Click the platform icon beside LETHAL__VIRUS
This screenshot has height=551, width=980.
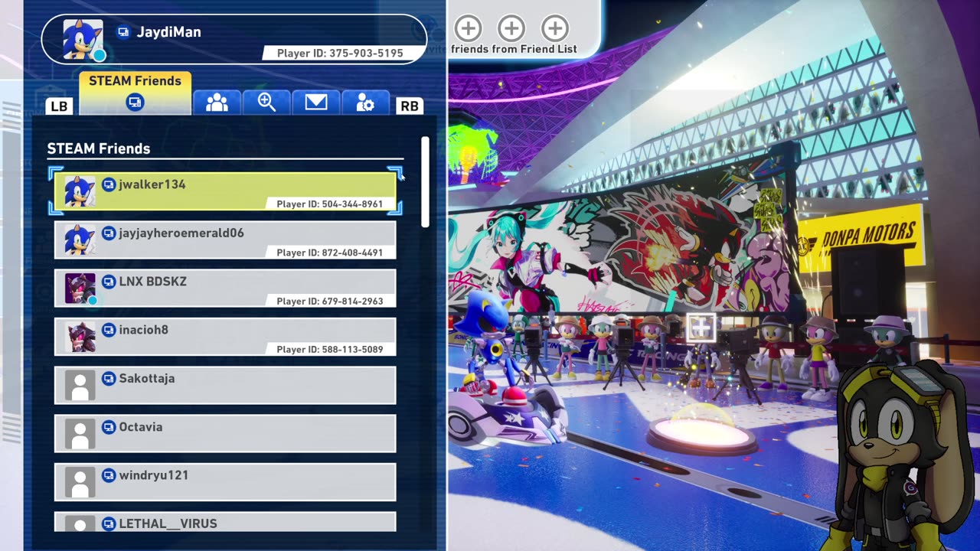(x=109, y=523)
